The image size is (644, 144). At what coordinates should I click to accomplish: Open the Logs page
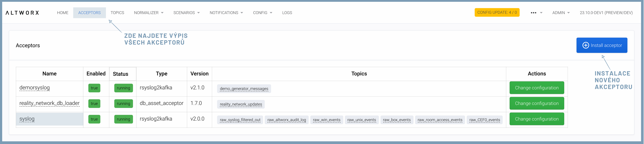[287, 13]
